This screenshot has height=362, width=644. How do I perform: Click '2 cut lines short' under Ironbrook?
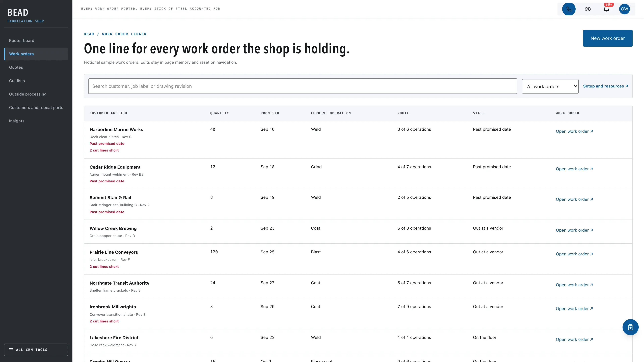click(x=104, y=321)
